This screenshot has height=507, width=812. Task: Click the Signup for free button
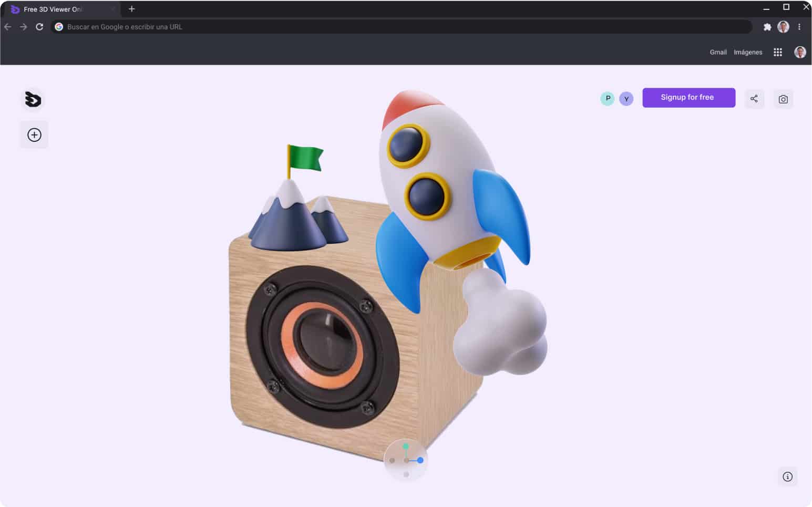[x=688, y=98]
